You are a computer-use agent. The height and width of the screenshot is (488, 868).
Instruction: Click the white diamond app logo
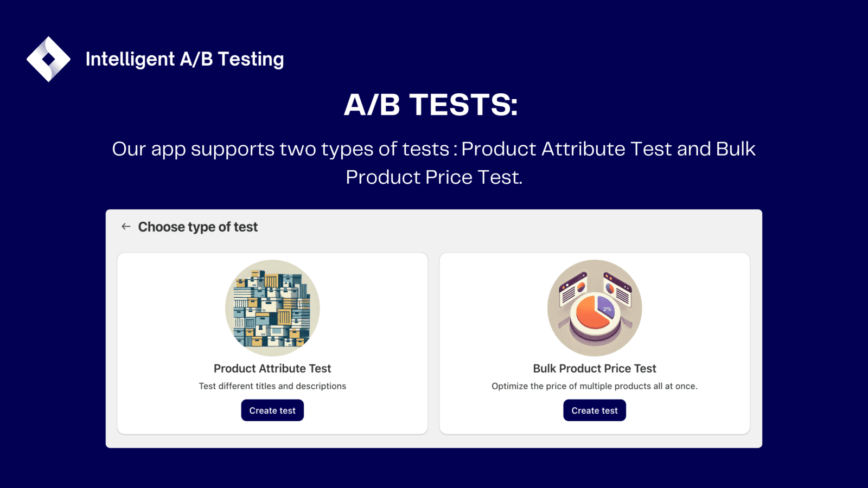click(48, 59)
